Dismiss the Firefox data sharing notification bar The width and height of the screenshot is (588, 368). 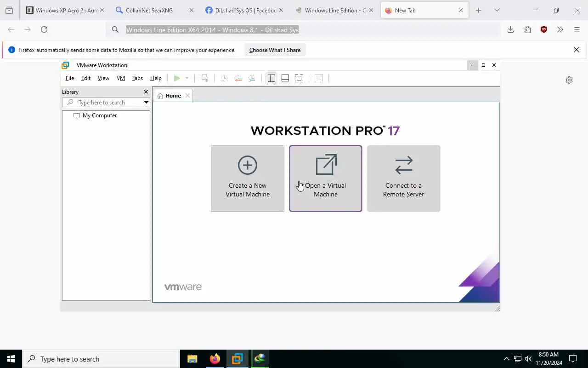577,50
